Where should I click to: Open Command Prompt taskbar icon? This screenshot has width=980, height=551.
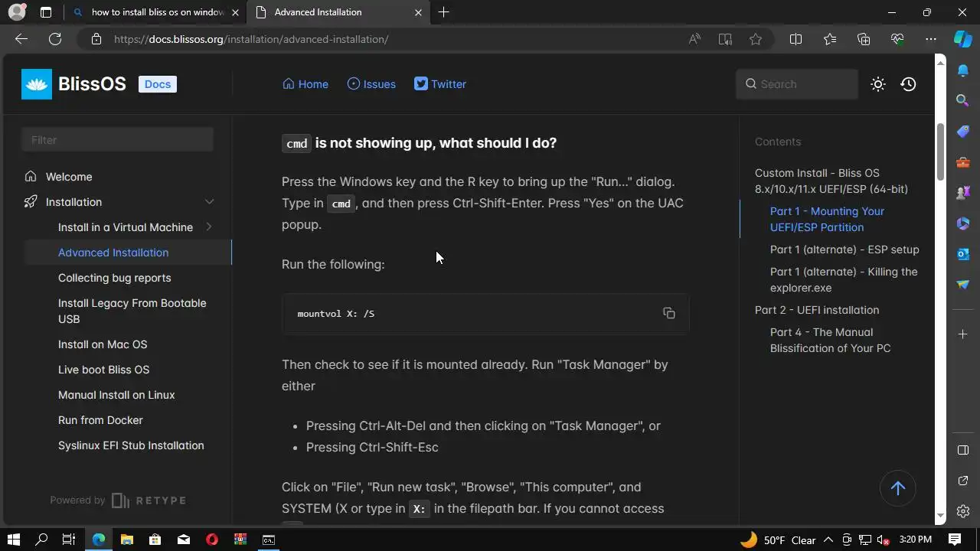point(269,540)
